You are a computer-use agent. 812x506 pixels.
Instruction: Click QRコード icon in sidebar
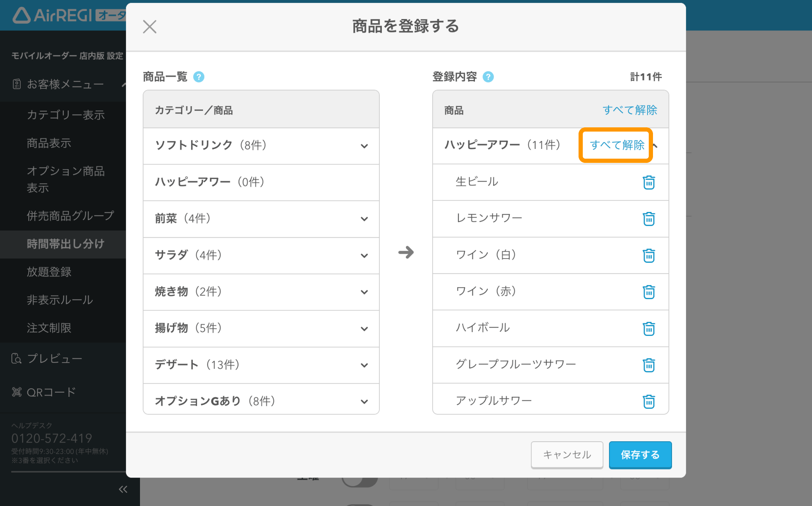[16, 392]
